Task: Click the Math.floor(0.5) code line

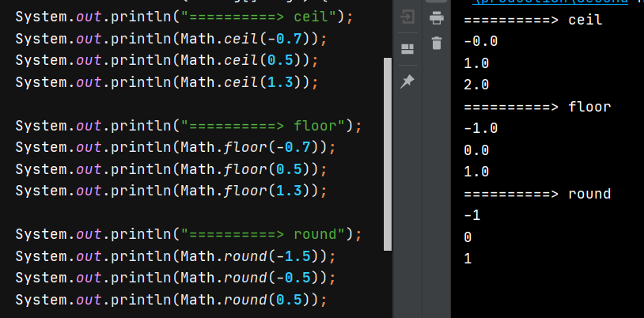Action: tap(171, 168)
